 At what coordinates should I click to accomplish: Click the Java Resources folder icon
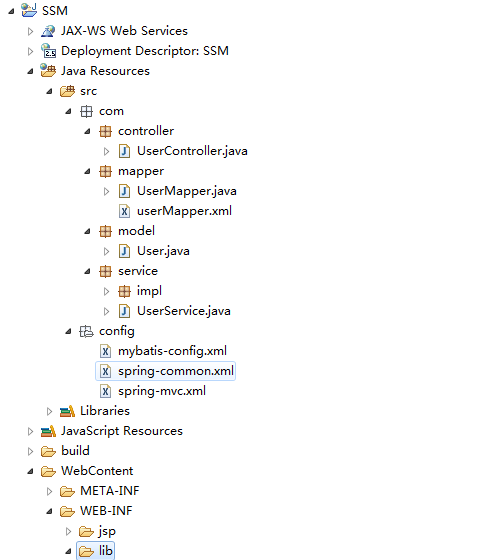click(48, 71)
